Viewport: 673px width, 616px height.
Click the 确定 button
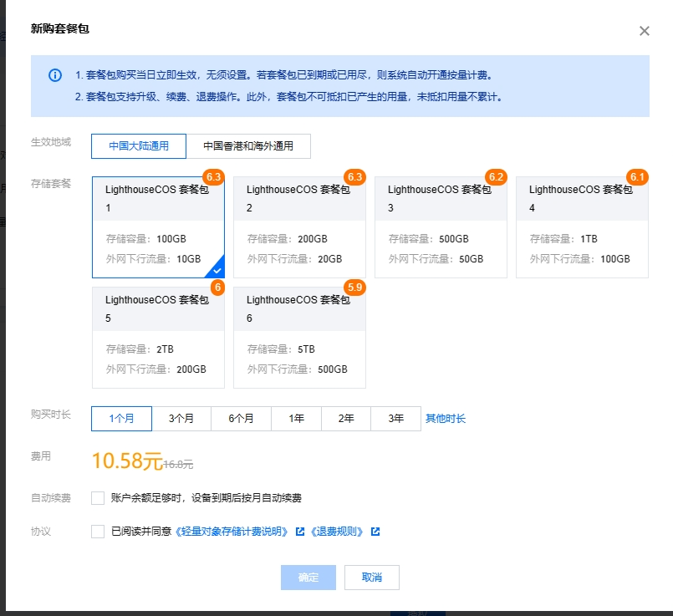pos(308,578)
